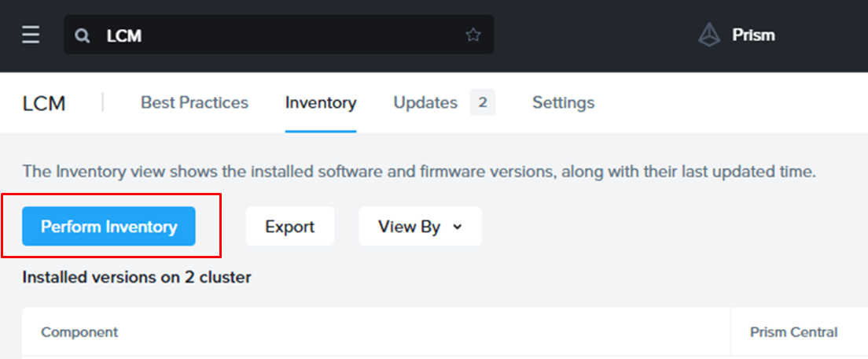The image size is (868, 359).
Task: Click the Prism triangle logo
Action: (709, 35)
